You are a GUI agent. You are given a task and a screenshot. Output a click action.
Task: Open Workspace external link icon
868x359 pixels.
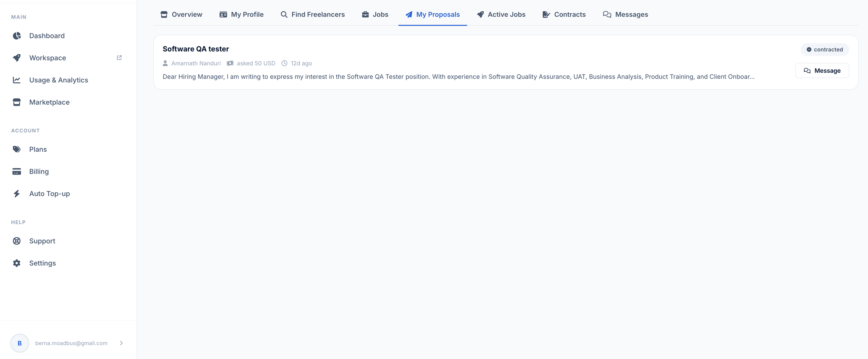click(119, 58)
